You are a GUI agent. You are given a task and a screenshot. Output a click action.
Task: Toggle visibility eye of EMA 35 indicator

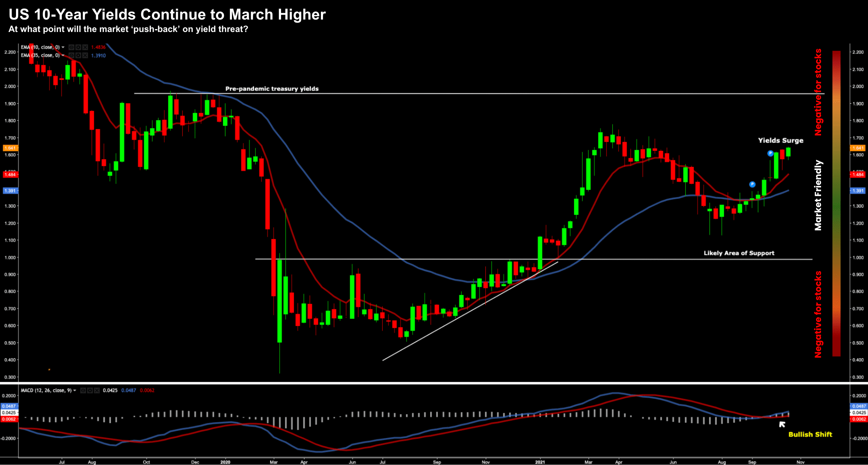(72, 55)
